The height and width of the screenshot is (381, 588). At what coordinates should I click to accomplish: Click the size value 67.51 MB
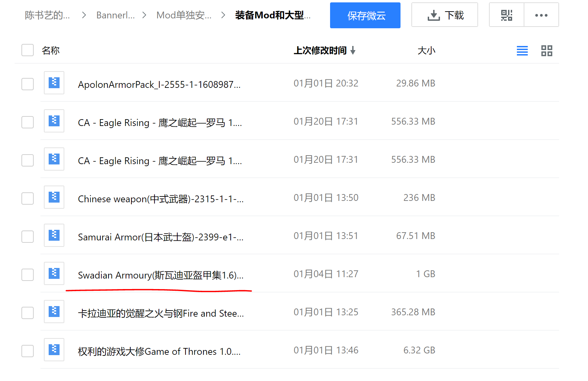click(x=416, y=236)
